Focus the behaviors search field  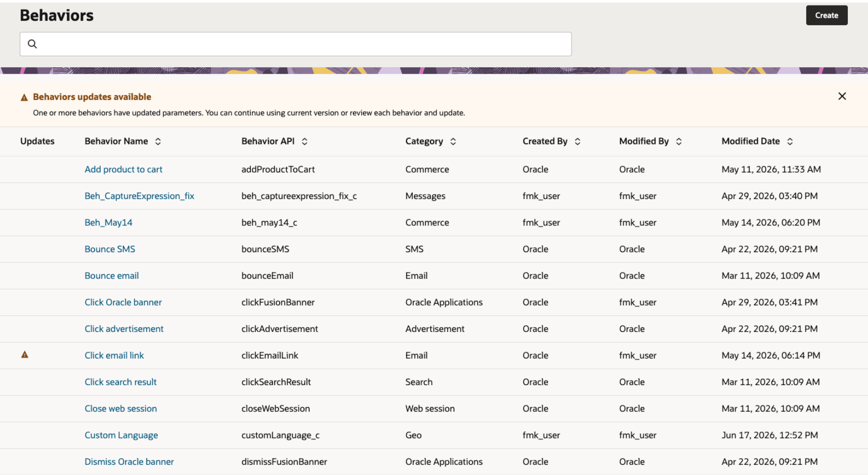[x=295, y=44]
